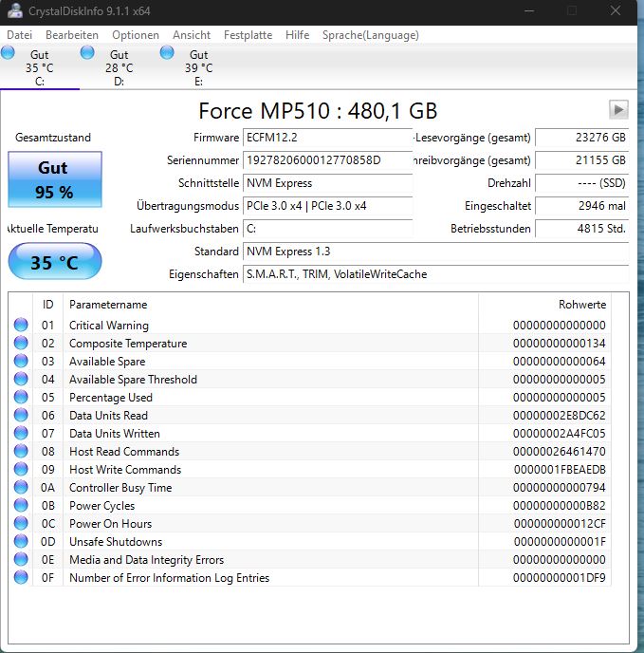Click the Eingeschaltet 2946 mal field
Image resolution: width=644 pixels, height=653 pixels.
582,206
